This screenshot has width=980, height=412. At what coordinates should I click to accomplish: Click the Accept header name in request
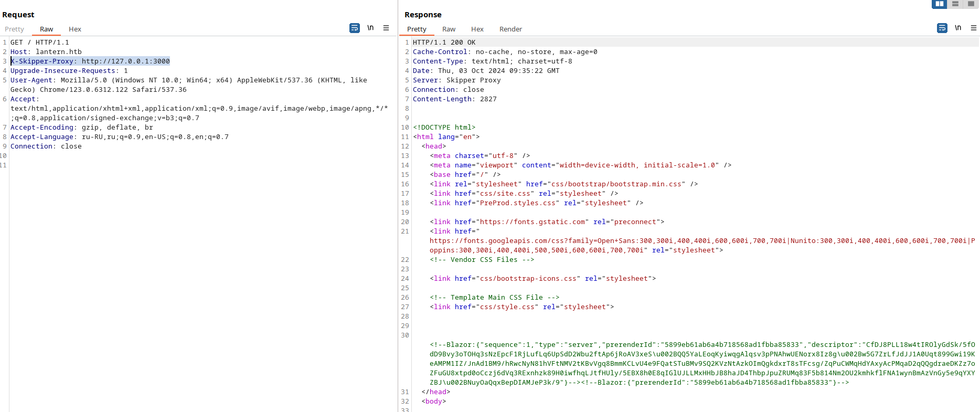23,99
